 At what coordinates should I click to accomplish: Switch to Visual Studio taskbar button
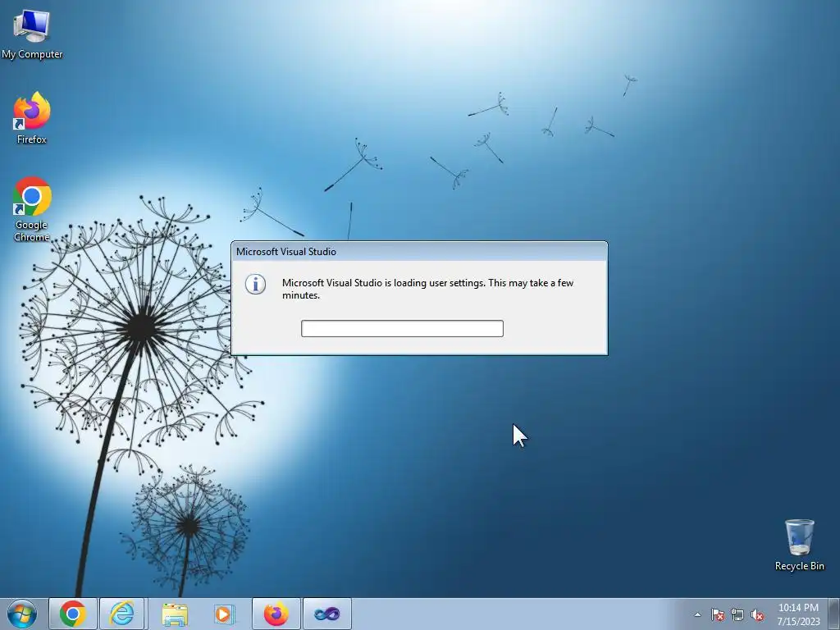click(x=327, y=614)
